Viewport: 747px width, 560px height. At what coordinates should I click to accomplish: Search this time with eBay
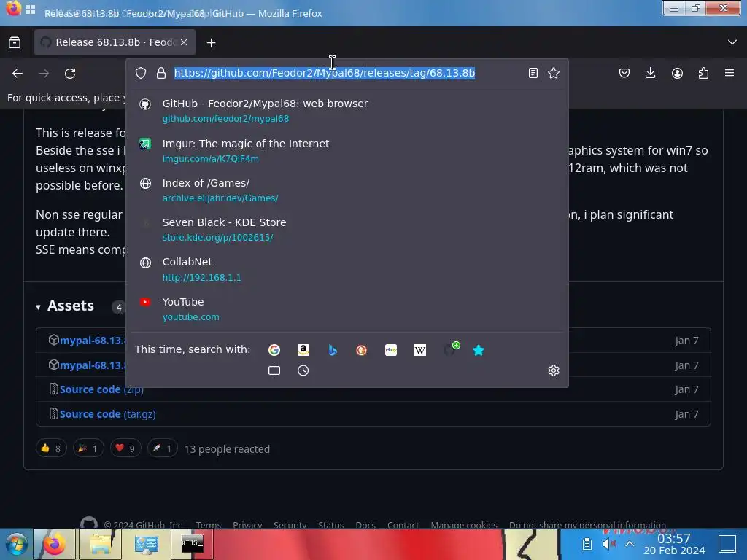tap(391, 350)
